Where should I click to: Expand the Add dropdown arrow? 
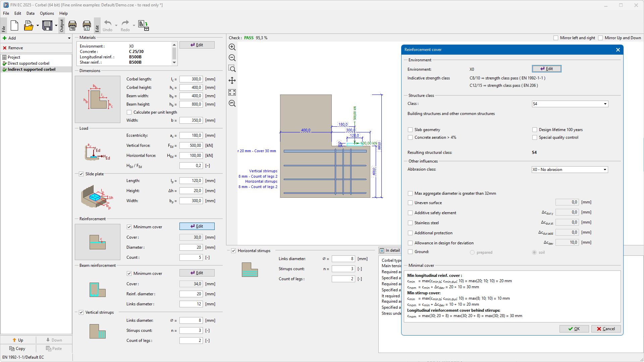[69, 38]
